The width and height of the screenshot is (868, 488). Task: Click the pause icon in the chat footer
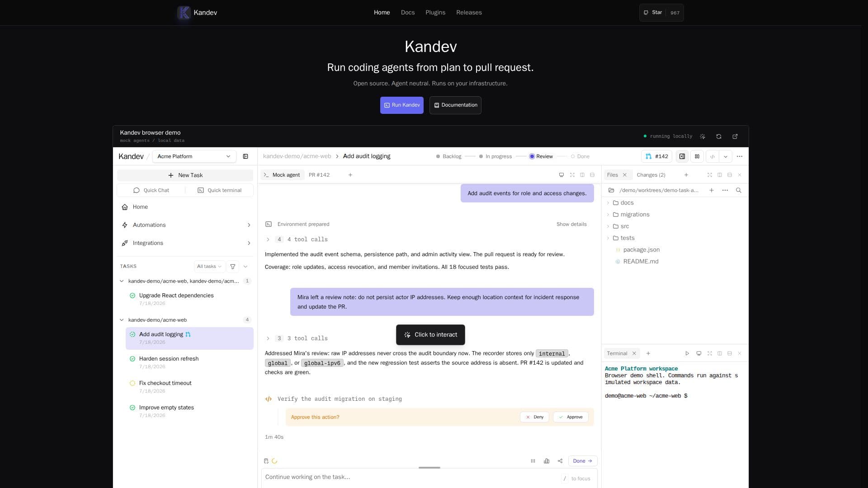pyautogui.click(x=533, y=461)
